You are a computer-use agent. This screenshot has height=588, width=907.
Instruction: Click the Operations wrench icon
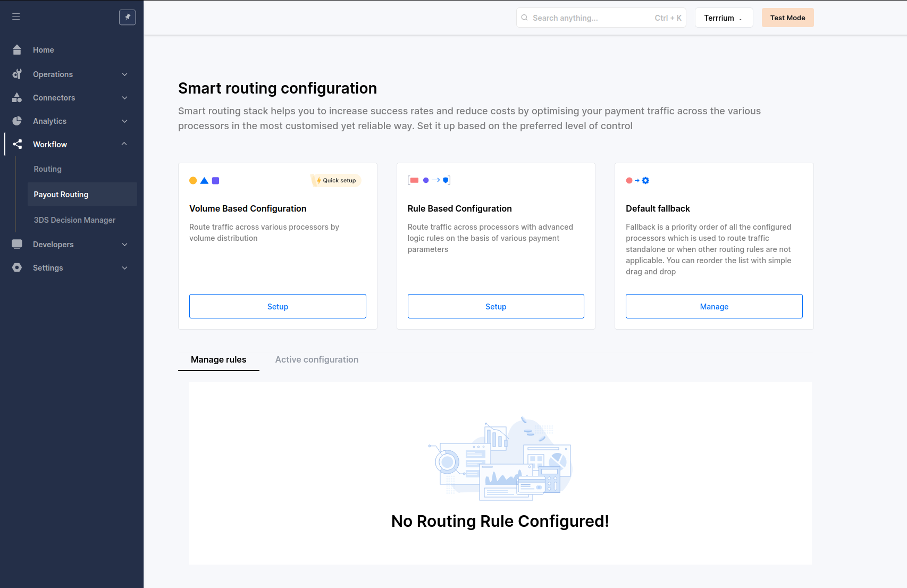pos(17,74)
